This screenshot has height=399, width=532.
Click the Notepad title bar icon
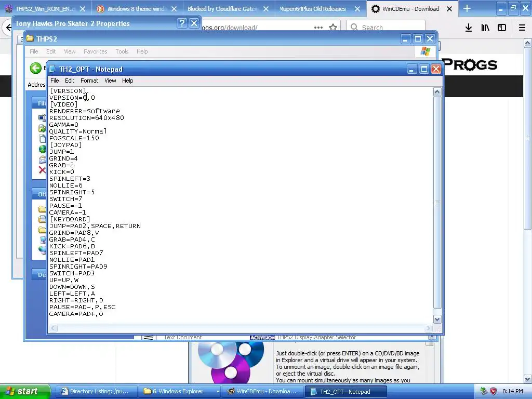(52, 69)
